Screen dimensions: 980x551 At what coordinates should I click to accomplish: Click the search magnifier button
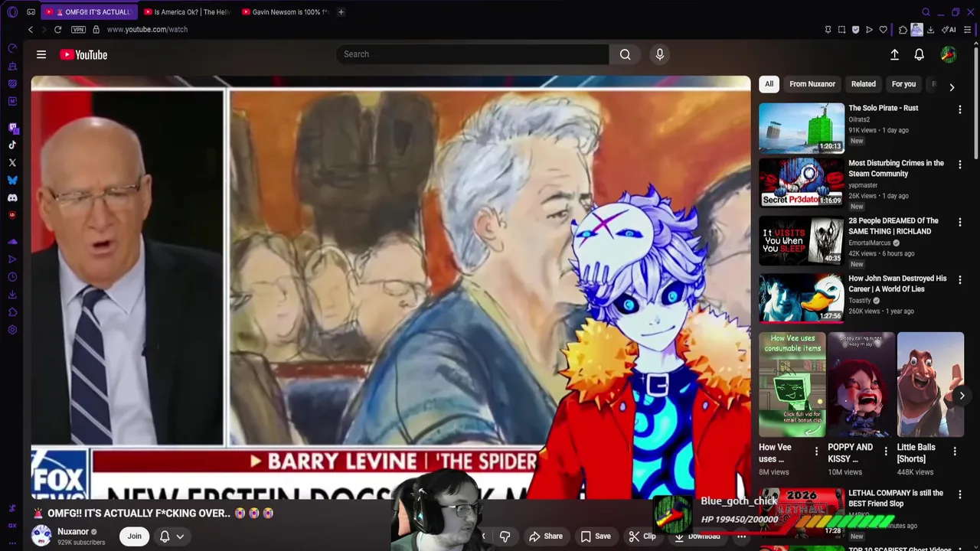point(626,54)
